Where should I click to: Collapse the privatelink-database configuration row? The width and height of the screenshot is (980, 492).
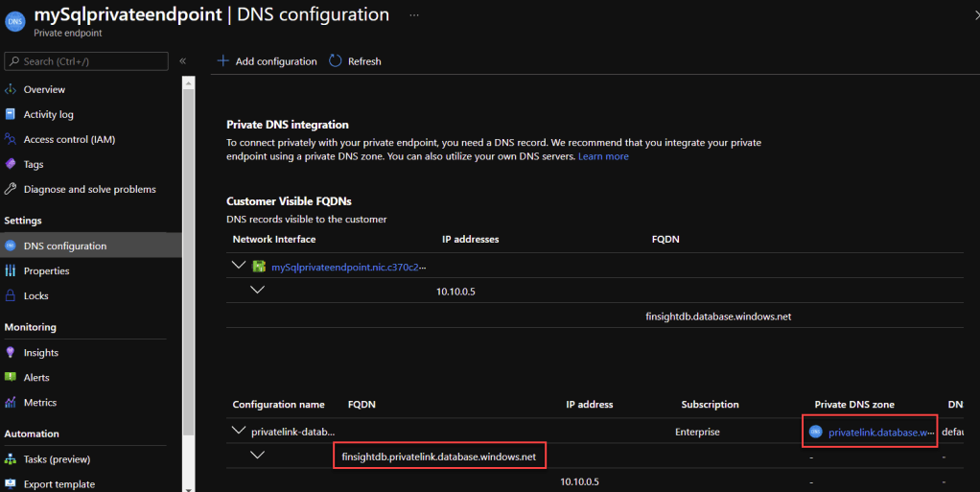239,432
